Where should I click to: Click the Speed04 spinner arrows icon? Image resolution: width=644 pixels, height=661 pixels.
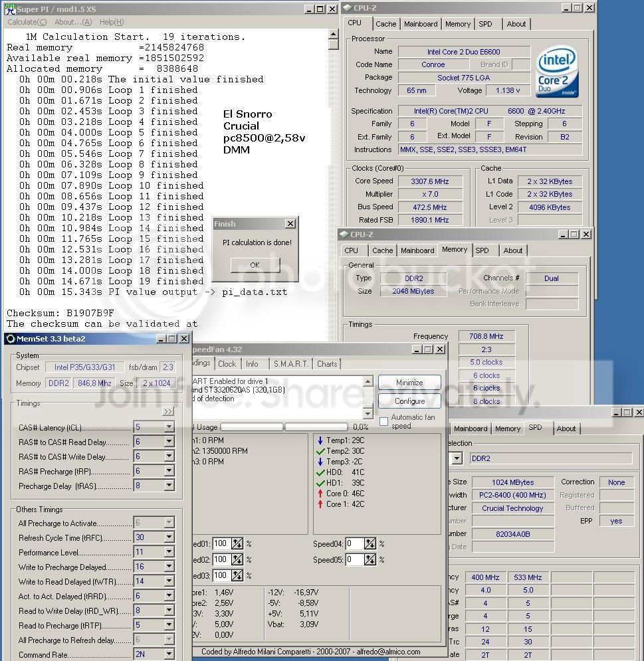(x=370, y=544)
